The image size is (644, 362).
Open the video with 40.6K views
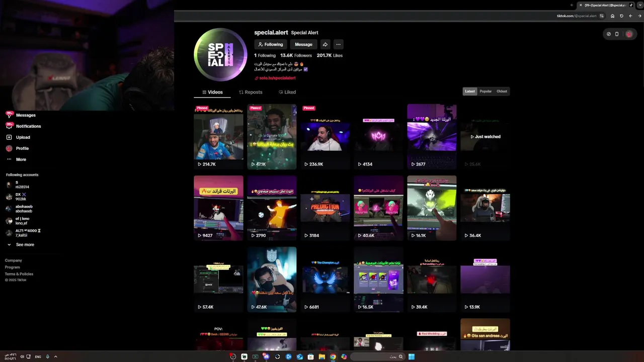coord(378,208)
